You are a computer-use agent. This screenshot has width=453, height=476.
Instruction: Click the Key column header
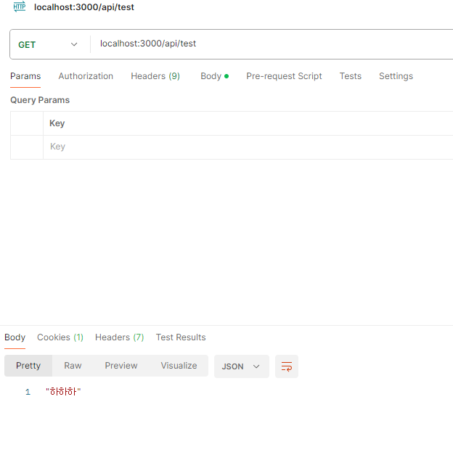point(57,123)
